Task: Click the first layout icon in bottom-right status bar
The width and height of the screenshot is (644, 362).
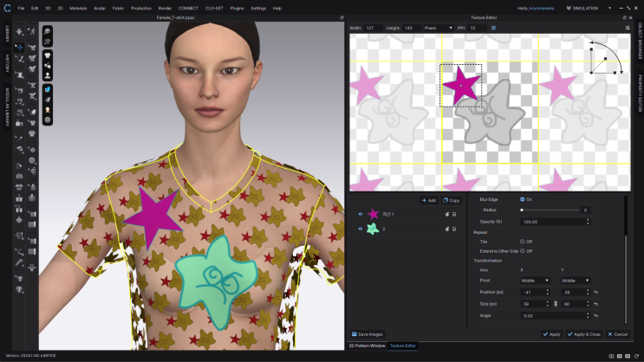Action: (611, 356)
